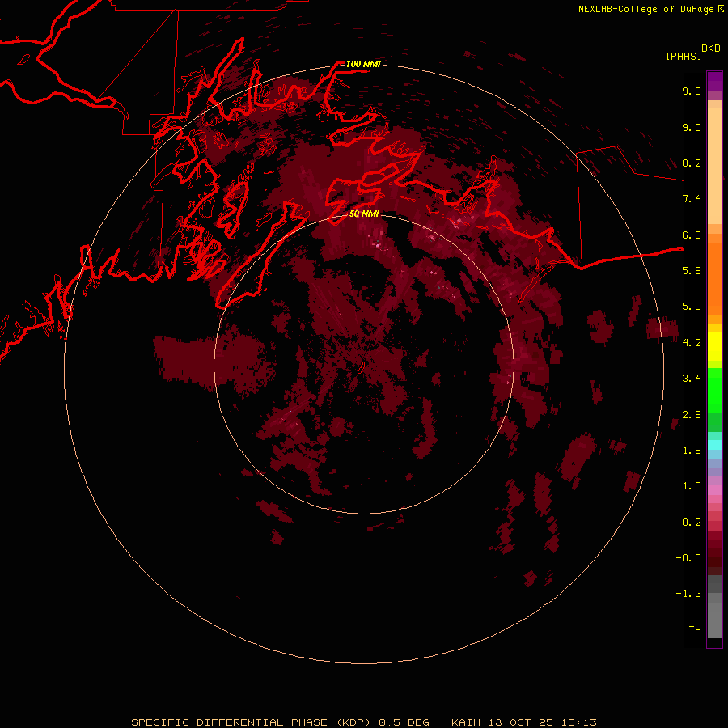Click the purple swatch atop color scale

point(714,81)
